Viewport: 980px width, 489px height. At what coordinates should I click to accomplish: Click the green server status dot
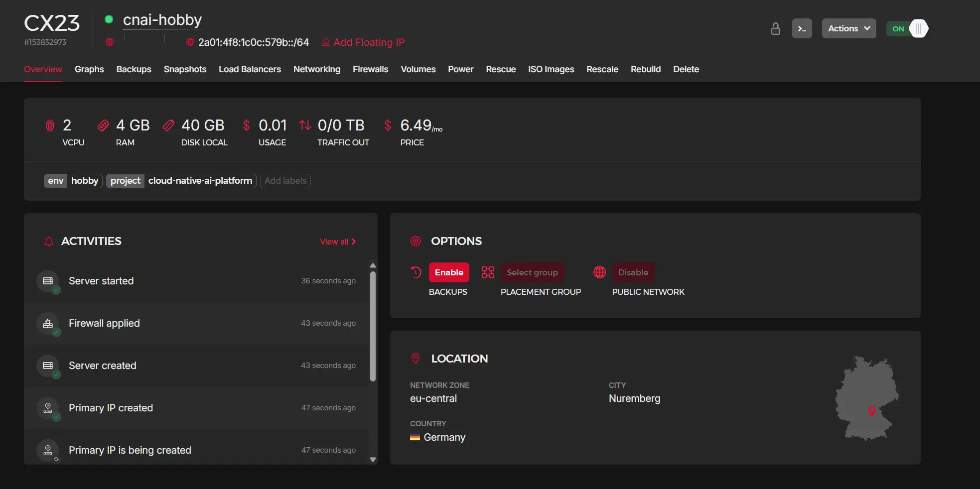tap(109, 19)
